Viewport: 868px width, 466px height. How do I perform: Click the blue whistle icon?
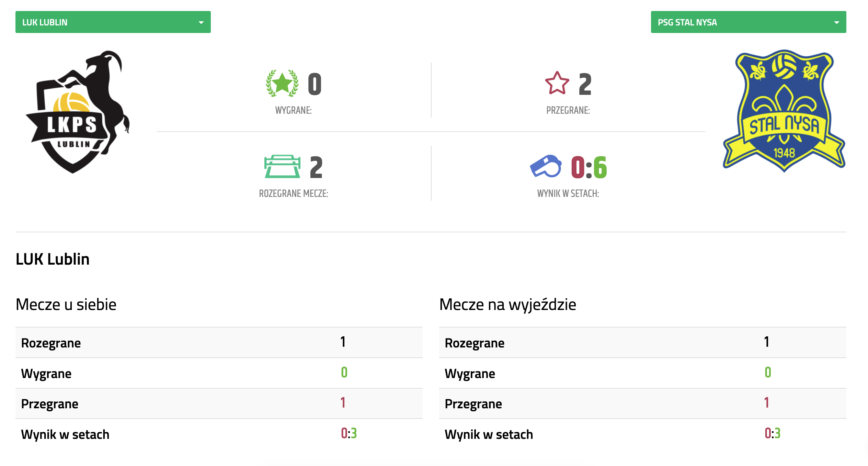pos(546,166)
